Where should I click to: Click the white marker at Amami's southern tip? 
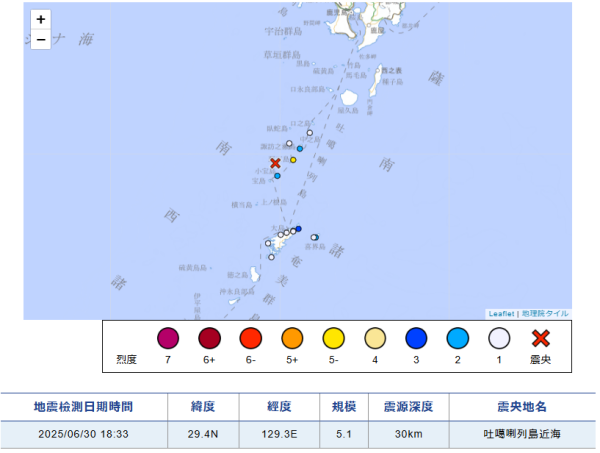pyautogui.click(x=271, y=257)
